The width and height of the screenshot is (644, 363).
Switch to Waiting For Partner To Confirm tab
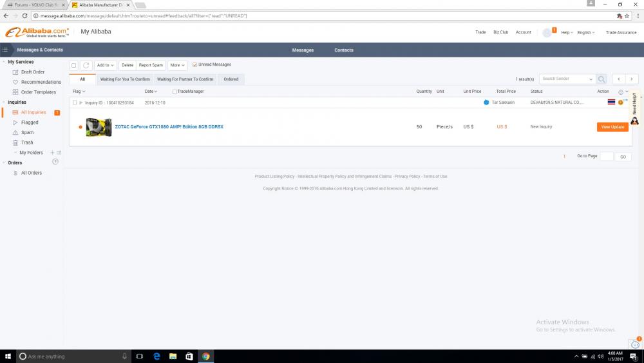pos(185,79)
